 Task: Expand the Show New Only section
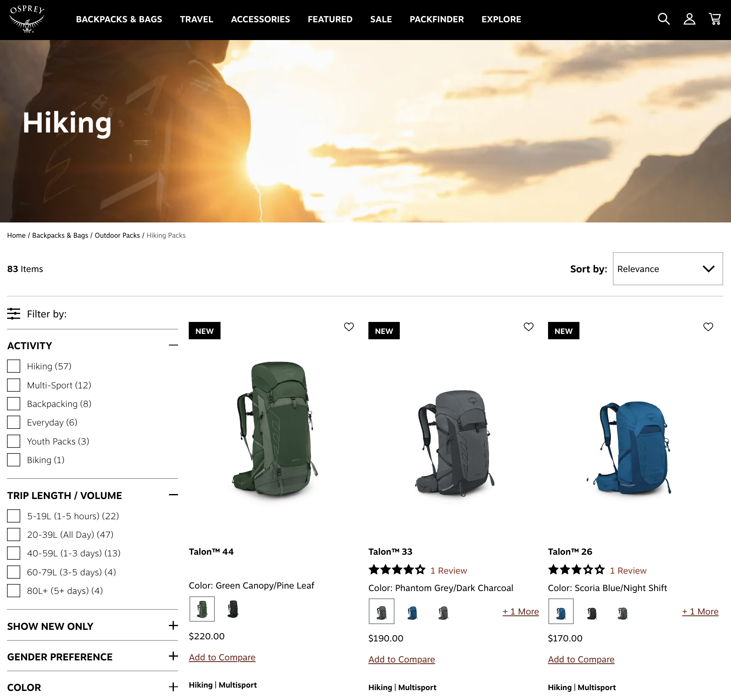pyautogui.click(x=173, y=626)
